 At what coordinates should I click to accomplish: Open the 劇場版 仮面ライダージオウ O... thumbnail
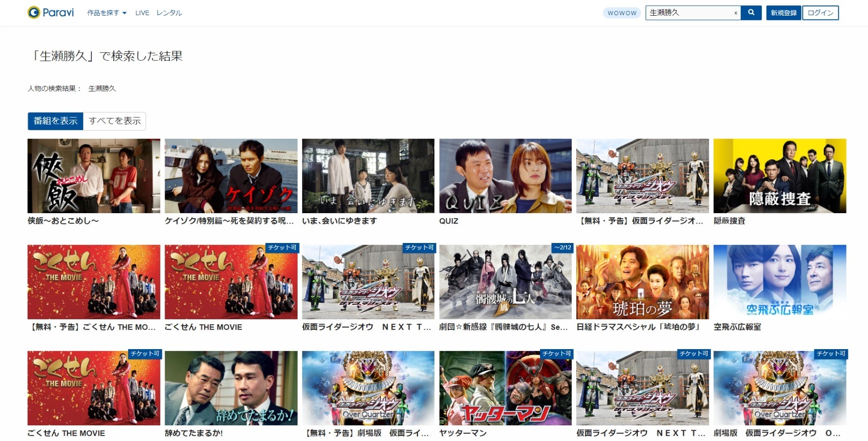(x=780, y=388)
